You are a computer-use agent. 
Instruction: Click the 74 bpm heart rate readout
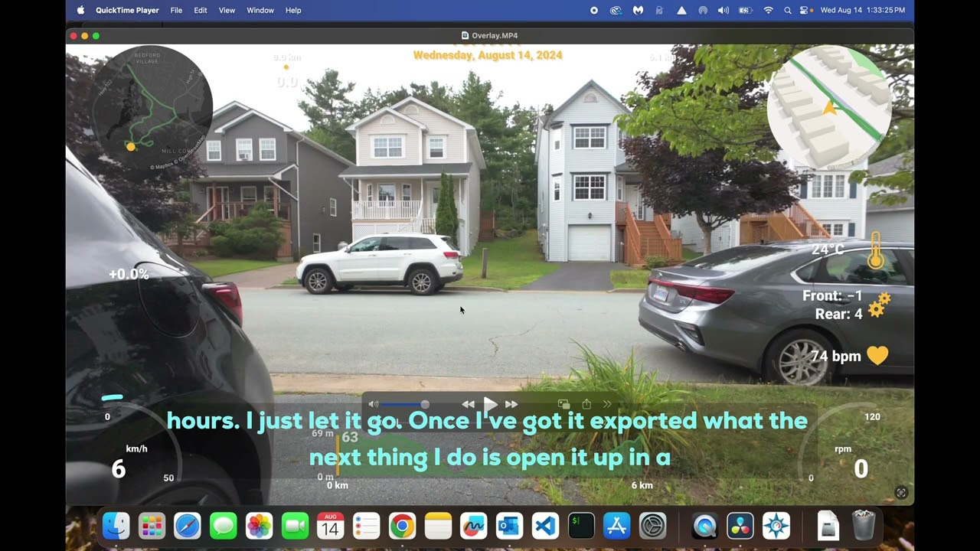pyautogui.click(x=835, y=356)
